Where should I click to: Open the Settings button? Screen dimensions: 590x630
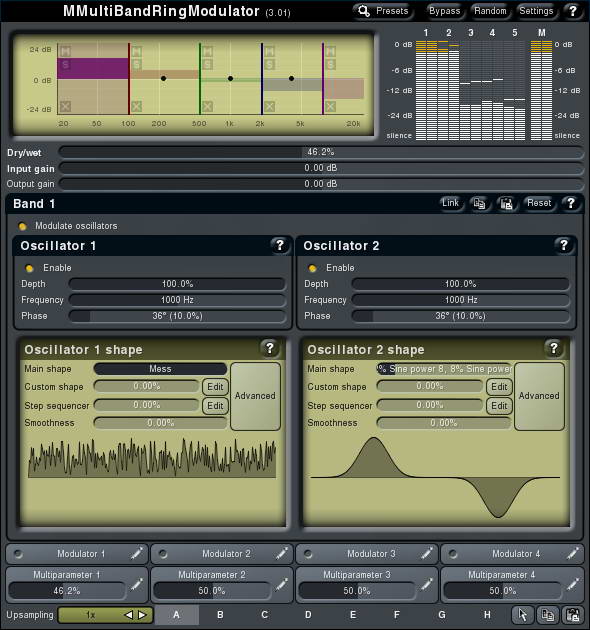point(536,11)
